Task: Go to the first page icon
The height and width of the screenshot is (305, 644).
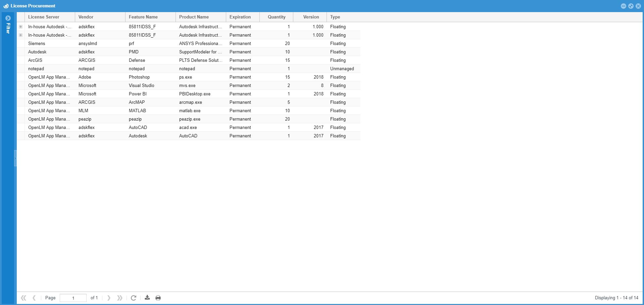Action: click(x=23, y=298)
